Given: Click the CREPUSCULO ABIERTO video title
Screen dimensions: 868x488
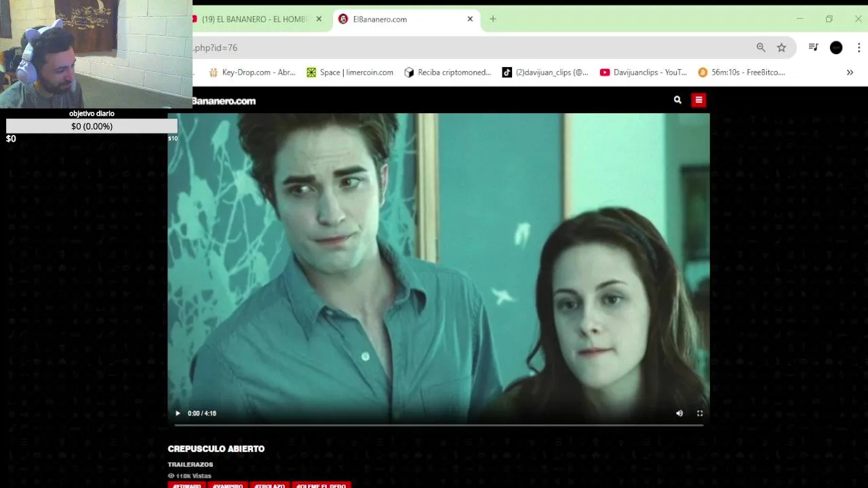Looking at the screenshot, I should click(216, 449).
